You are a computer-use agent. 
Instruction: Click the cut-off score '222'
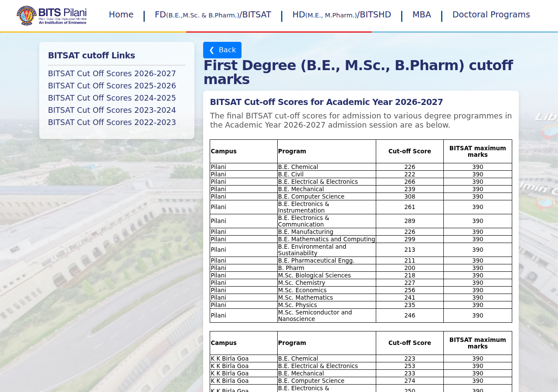(x=410, y=174)
